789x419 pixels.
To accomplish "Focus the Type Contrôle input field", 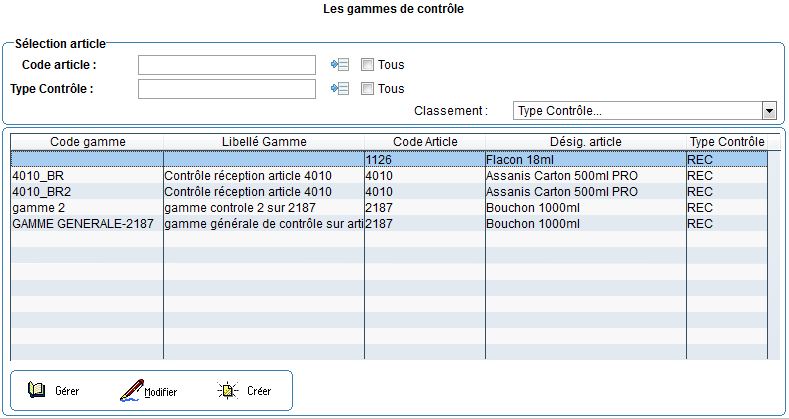I will (x=227, y=89).
